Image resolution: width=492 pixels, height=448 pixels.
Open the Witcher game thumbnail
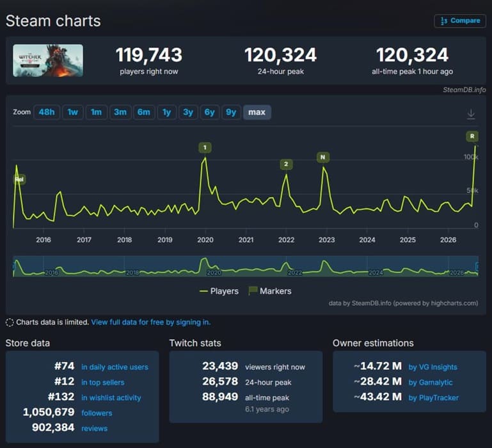[48, 61]
